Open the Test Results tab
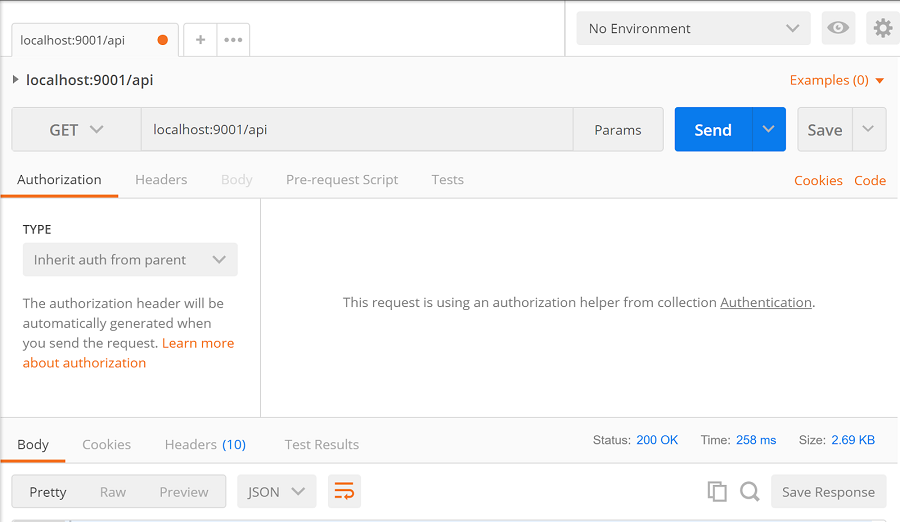The height and width of the screenshot is (522, 900). click(321, 444)
